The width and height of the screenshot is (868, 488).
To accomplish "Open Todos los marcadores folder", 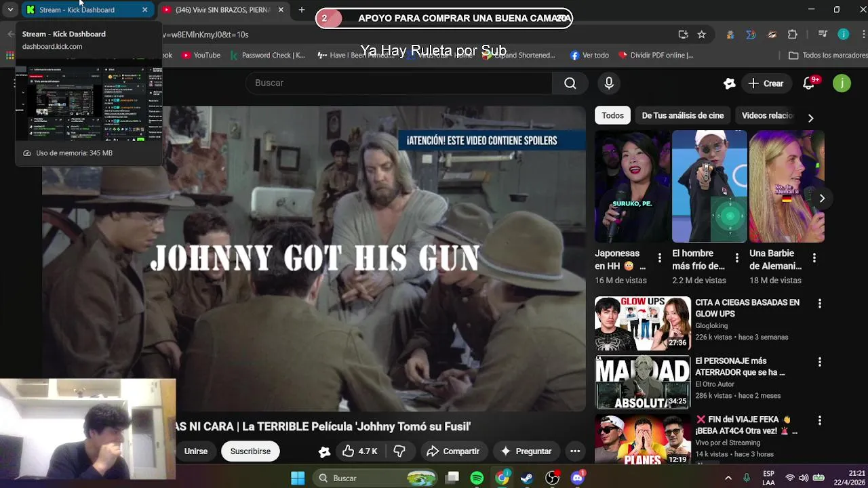I will coord(827,55).
